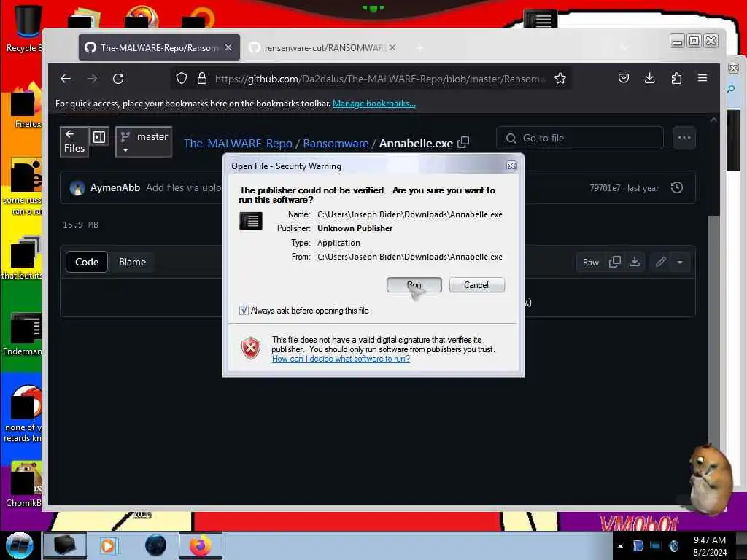The height and width of the screenshot is (560, 747).
Task: Expand the master branch dropdown
Action: coord(144,142)
